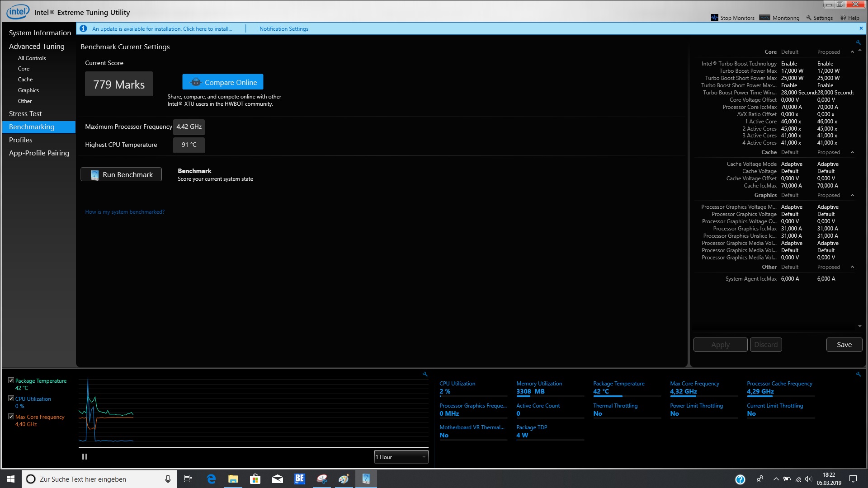Toggle Package Temperature graph checkbox

[11, 380]
